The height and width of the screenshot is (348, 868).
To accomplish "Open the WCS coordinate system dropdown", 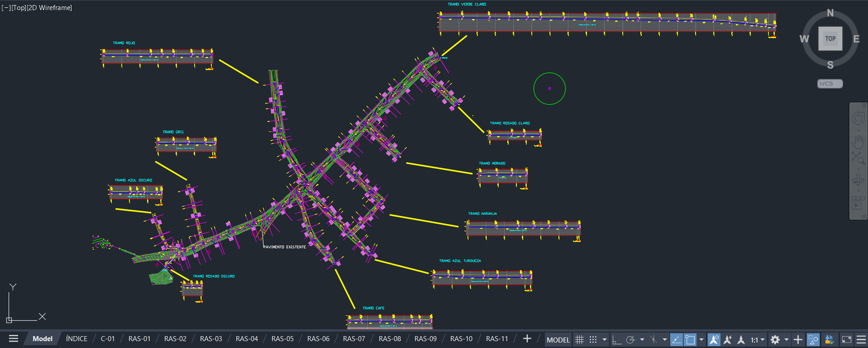I will click(830, 84).
